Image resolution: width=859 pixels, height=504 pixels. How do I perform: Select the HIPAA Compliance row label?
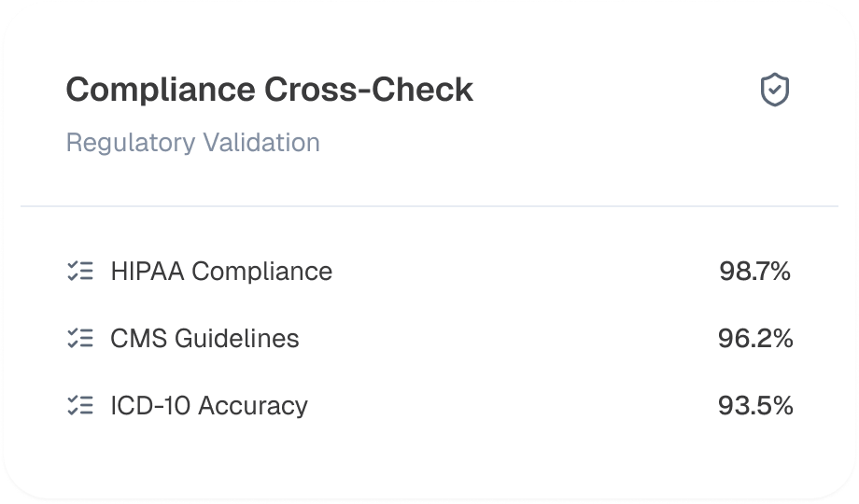click(x=221, y=272)
